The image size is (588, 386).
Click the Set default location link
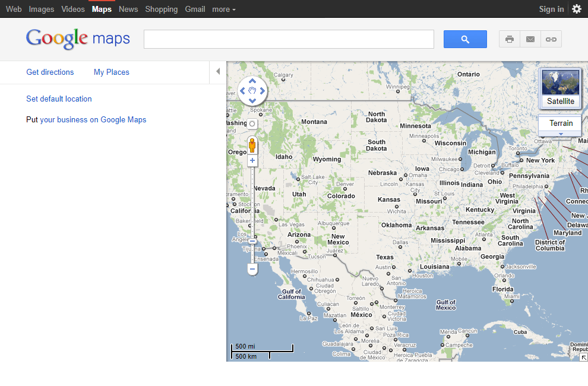[x=59, y=99]
